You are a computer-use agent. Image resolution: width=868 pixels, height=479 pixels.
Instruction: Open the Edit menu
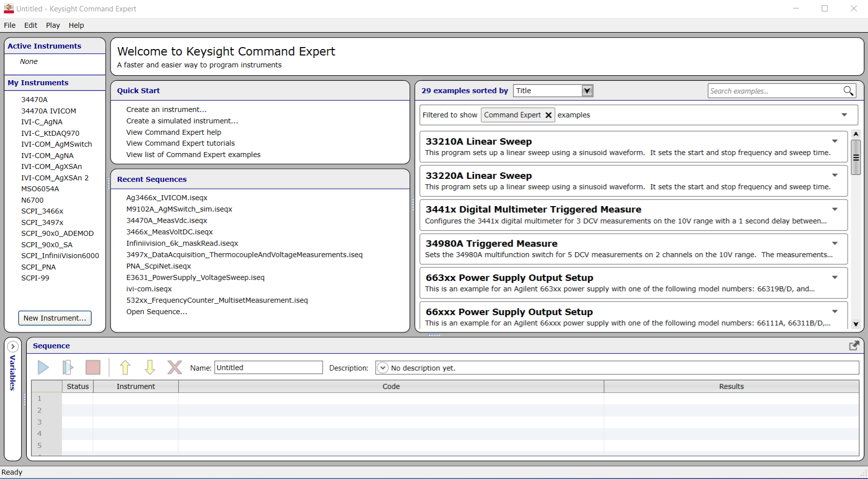[31, 25]
